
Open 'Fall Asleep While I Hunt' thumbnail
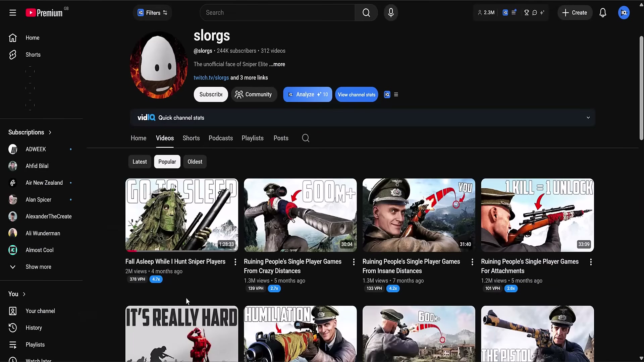182,215
